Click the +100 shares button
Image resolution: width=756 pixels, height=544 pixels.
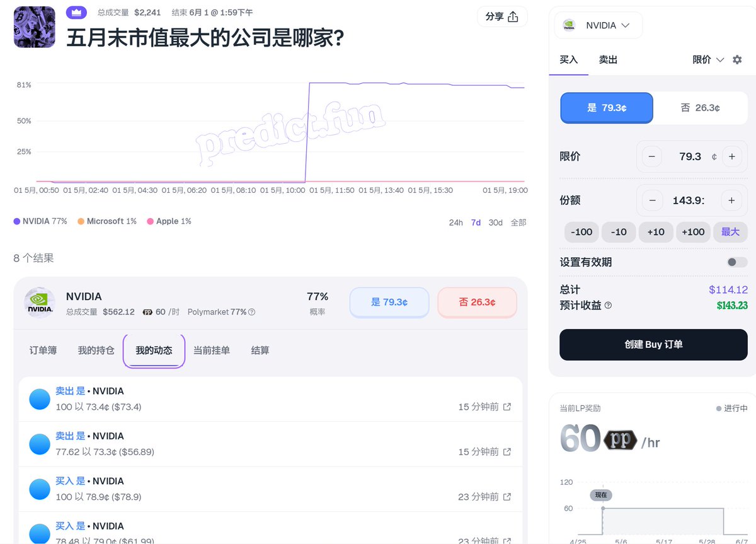693,232
